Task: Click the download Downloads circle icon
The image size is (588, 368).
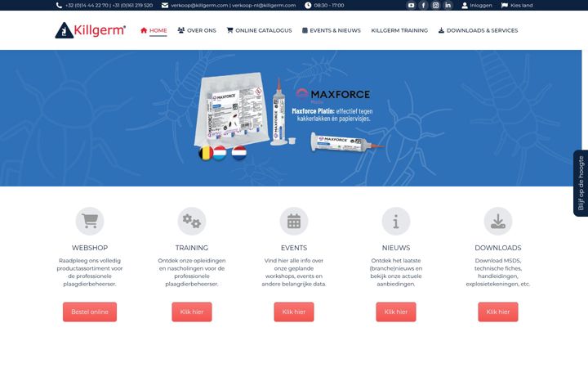Action: point(498,221)
